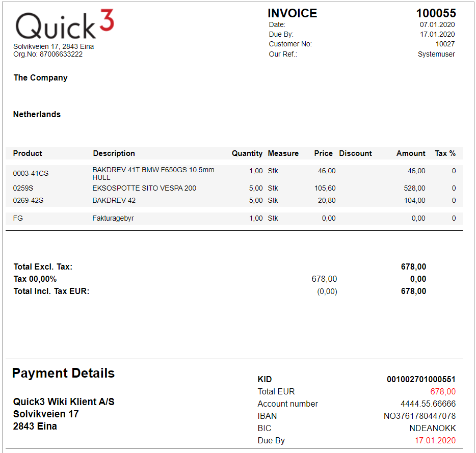
Task: Select invoice date 07.01.2020
Action: [x=437, y=24]
